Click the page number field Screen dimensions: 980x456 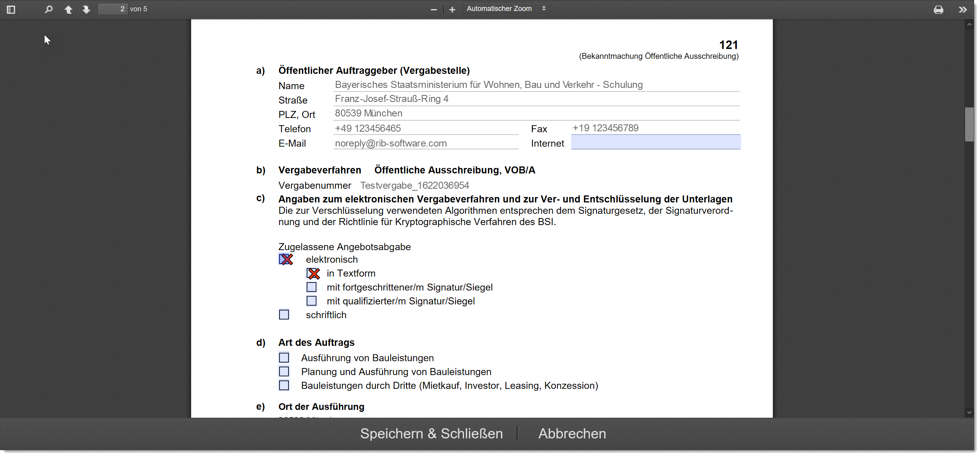click(x=113, y=9)
